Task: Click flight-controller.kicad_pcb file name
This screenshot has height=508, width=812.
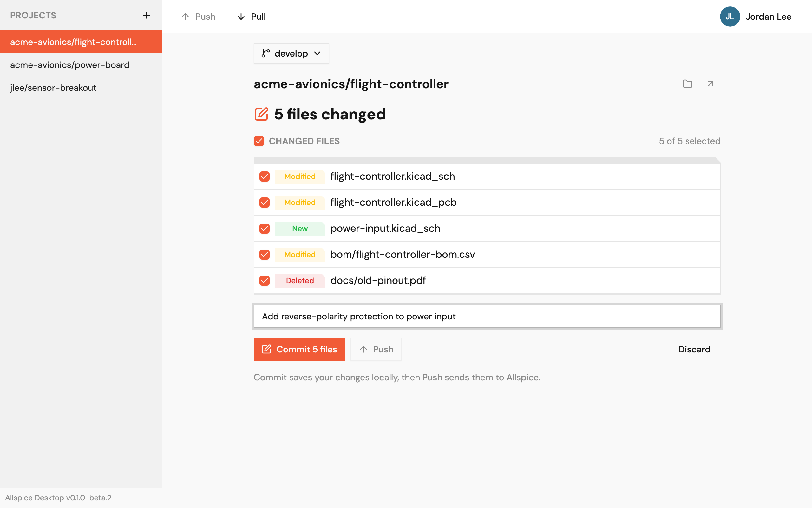Action: [393, 203]
